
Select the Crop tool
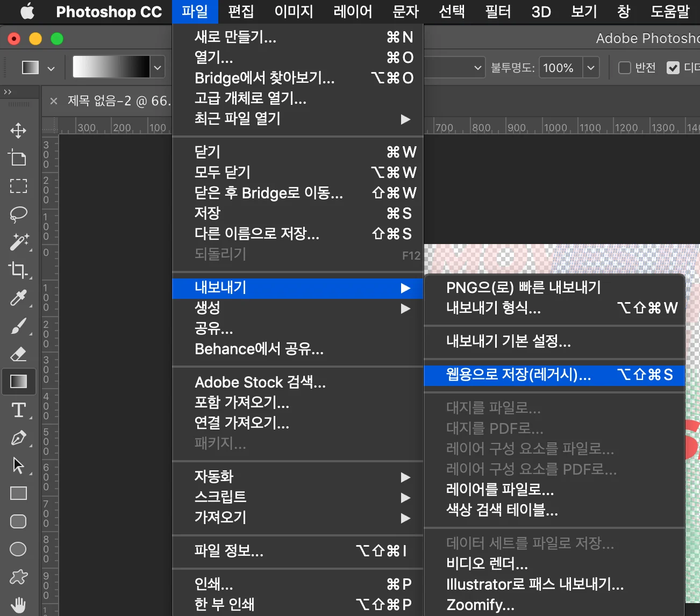[18, 270]
